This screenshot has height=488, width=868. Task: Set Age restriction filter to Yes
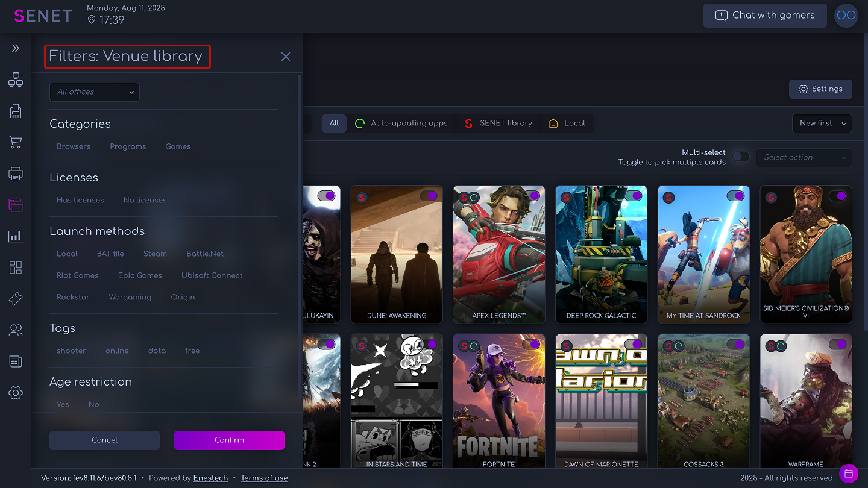pos(63,404)
